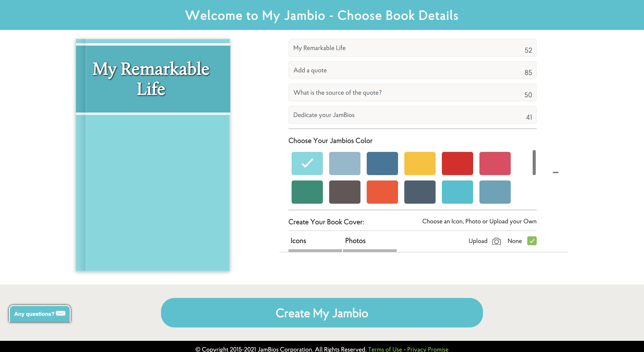Image resolution: width=644 pixels, height=352 pixels.
Task: Select the pink-rose color swatch
Action: 495,163
